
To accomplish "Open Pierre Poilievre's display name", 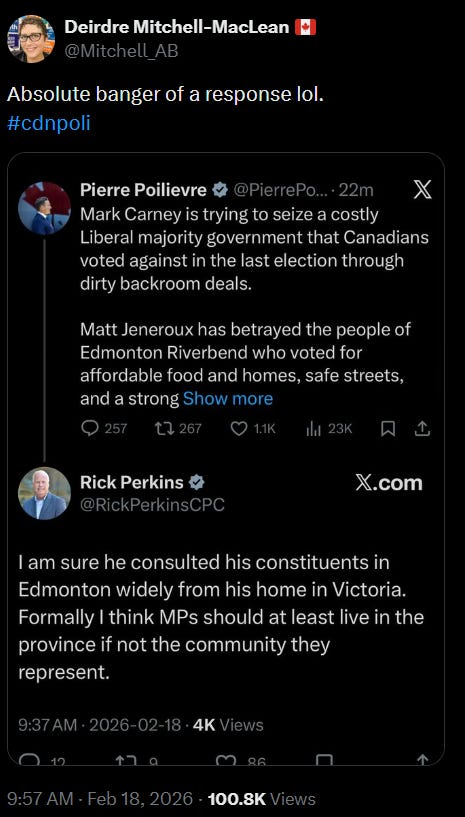I will point(143,190).
